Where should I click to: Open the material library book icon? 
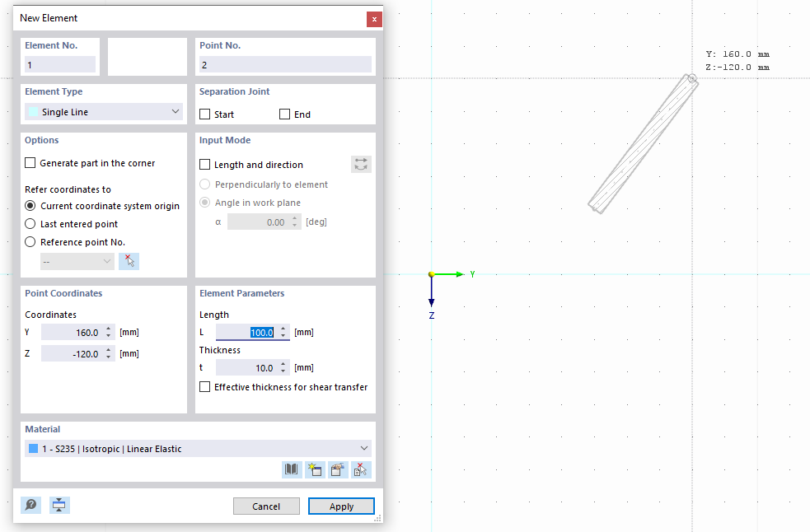point(291,469)
